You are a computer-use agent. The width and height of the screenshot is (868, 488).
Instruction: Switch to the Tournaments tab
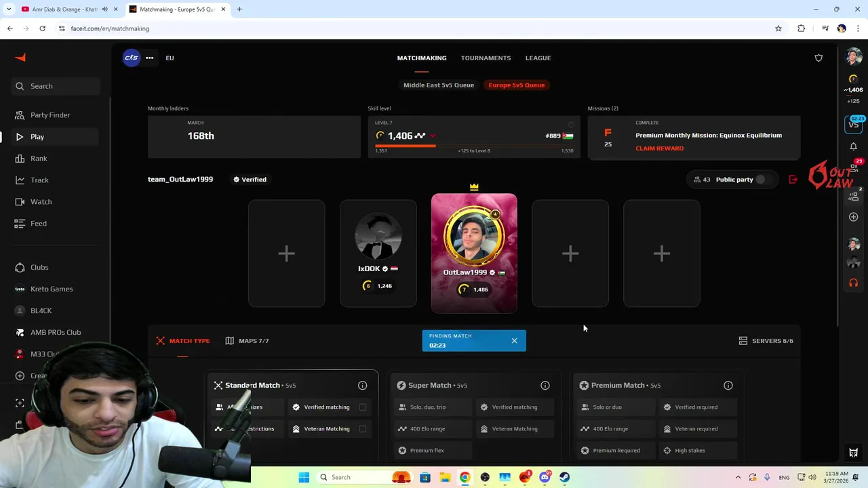point(486,58)
